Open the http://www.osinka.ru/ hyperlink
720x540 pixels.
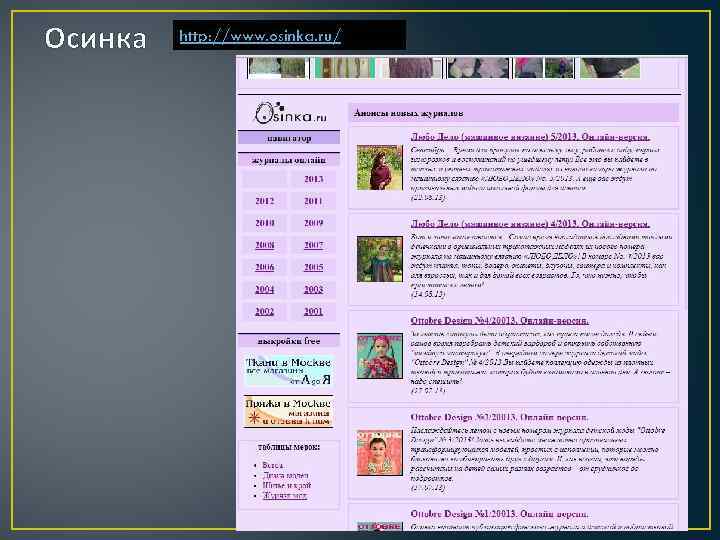(x=260, y=36)
